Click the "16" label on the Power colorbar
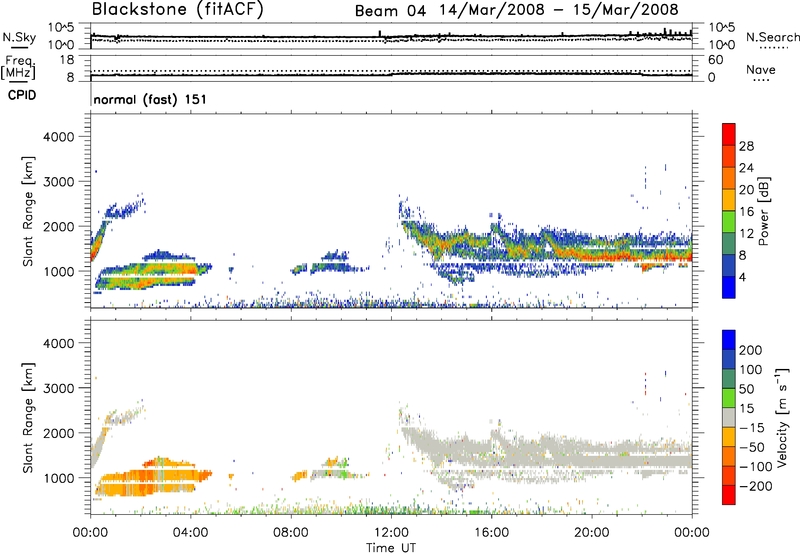Image resolution: width=800 pixels, height=554 pixels. tap(746, 212)
